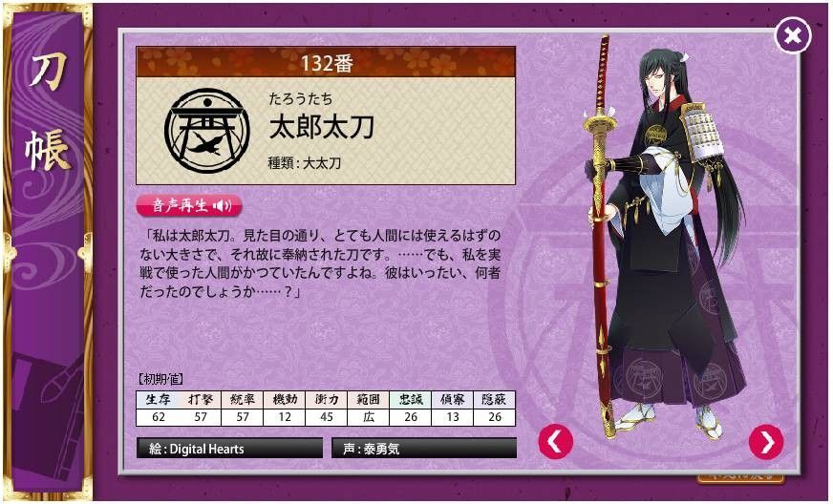
Task: Click the 偵察 stat header
Action: [452, 399]
